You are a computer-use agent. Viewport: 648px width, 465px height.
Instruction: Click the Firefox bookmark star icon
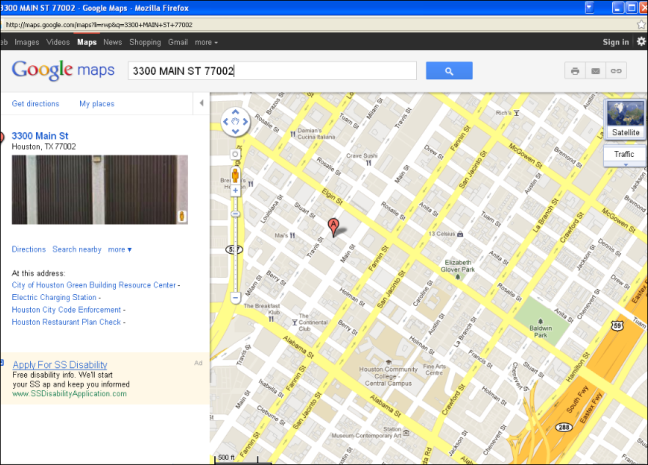coord(641,25)
